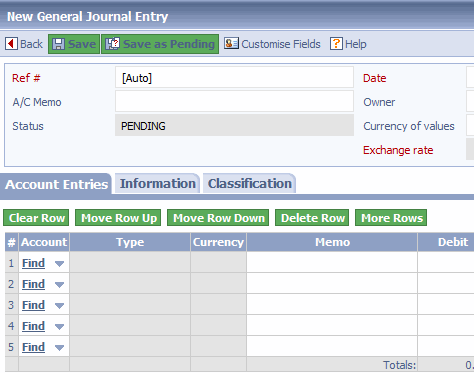Click the Memo cell in row 3
Screen dimensions: 474x373
tap(332, 304)
